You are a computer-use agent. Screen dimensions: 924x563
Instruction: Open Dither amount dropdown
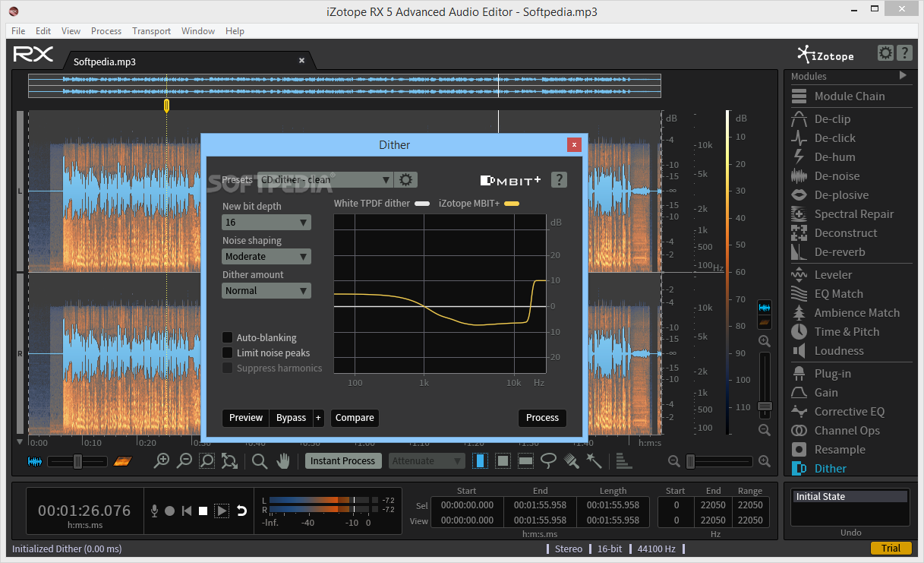coord(266,291)
